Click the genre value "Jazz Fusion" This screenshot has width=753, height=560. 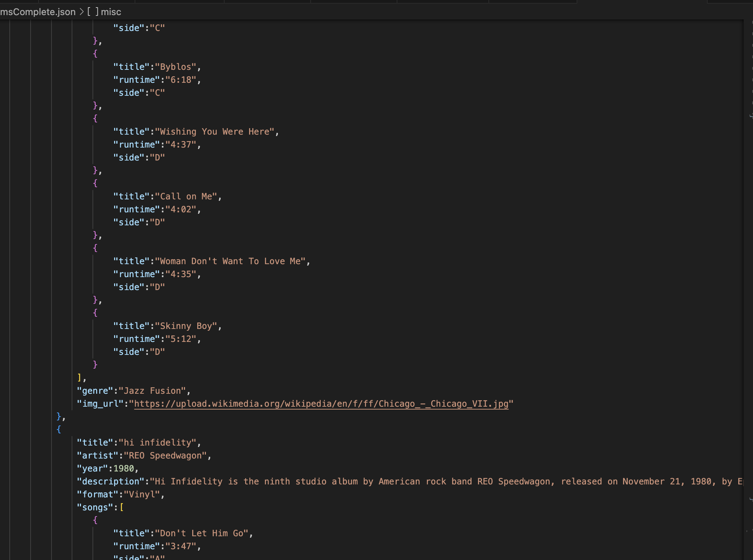pos(152,391)
